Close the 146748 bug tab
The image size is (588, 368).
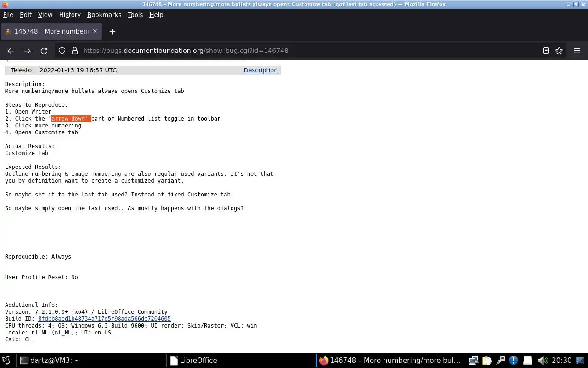pos(95,31)
